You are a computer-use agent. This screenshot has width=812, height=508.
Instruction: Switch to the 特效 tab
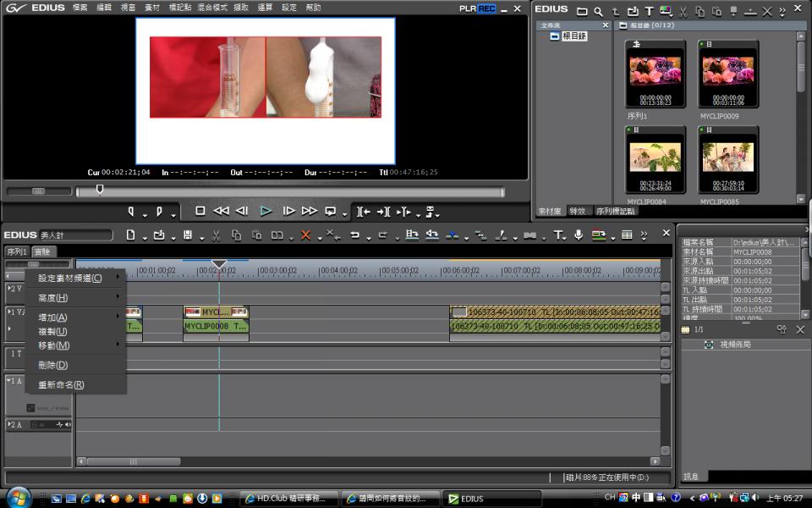(578, 211)
